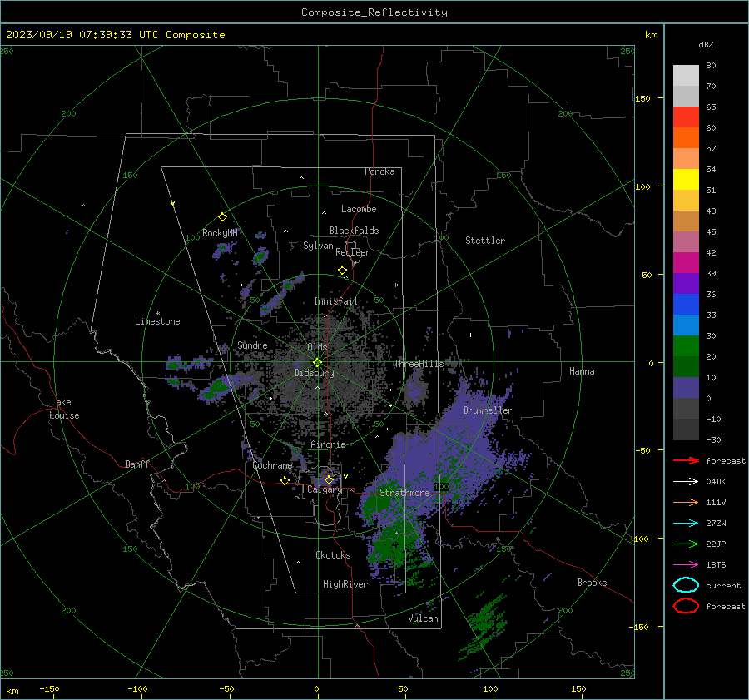Click the -30 value in dBZ legend
Image resolution: width=749 pixels, height=700 pixels.
pos(713,439)
